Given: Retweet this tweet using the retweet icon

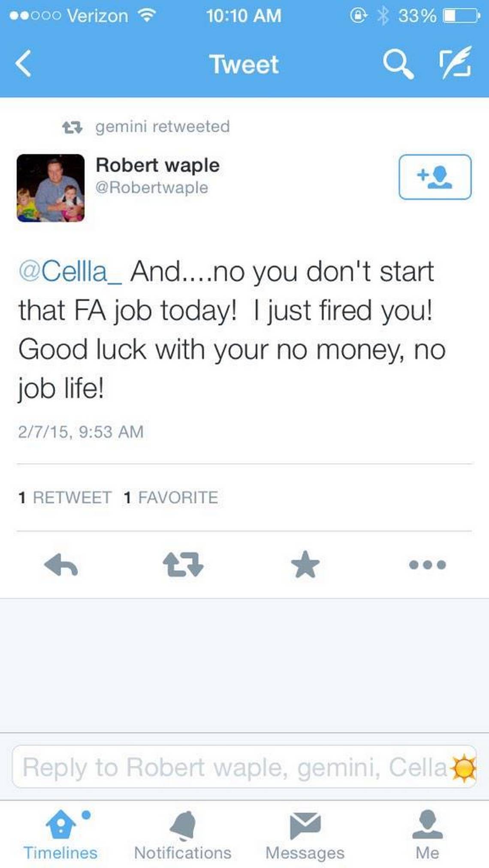Looking at the screenshot, I should pos(183,564).
